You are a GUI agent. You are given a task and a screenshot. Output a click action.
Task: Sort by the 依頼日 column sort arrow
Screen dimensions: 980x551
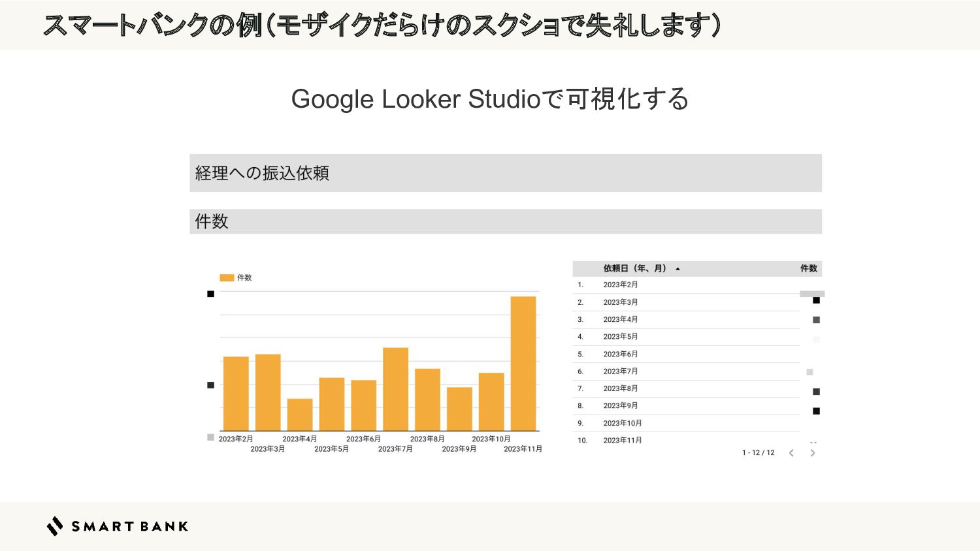[x=678, y=269]
